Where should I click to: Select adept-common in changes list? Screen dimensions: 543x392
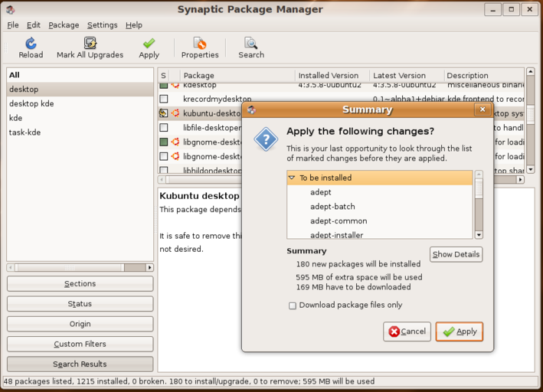tap(380, 221)
